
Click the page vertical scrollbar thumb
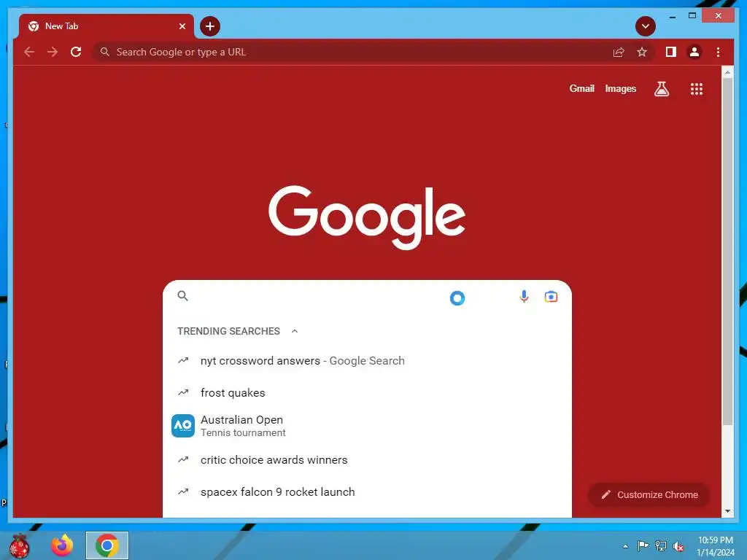(727, 252)
